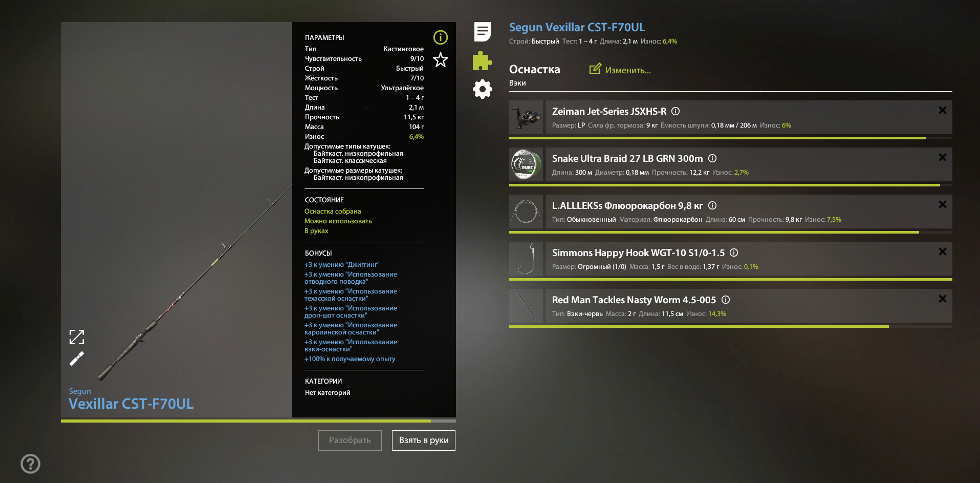Select the Simmons Happy Hook thumbnail
Image resolution: width=980 pixels, height=483 pixels.
coord(526,259)
